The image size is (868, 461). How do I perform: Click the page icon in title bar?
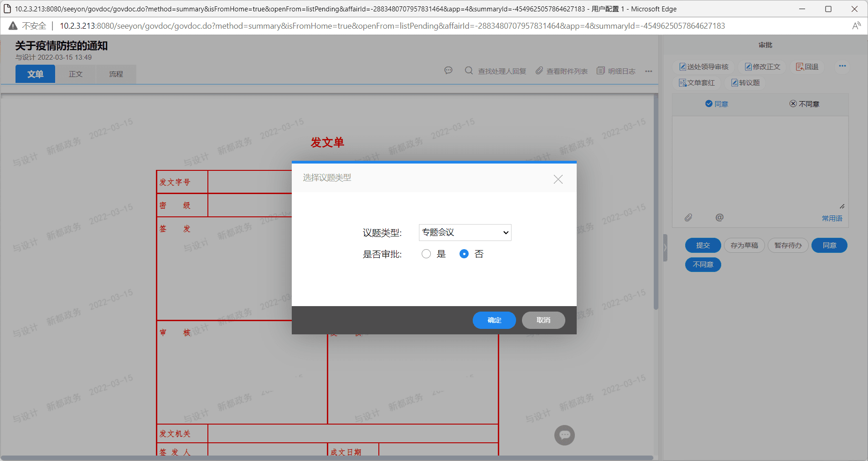point(7,9)
